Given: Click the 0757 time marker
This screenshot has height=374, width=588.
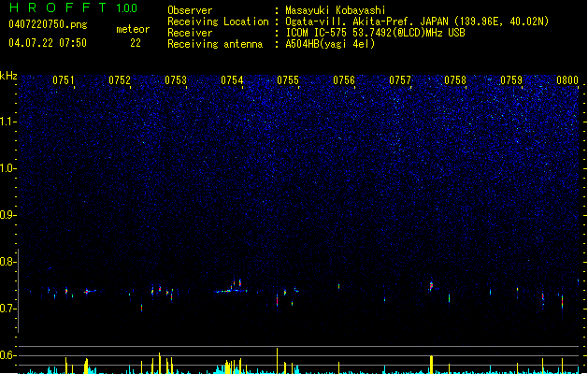Looking at the screenshot, I should (x=400, y=80).
